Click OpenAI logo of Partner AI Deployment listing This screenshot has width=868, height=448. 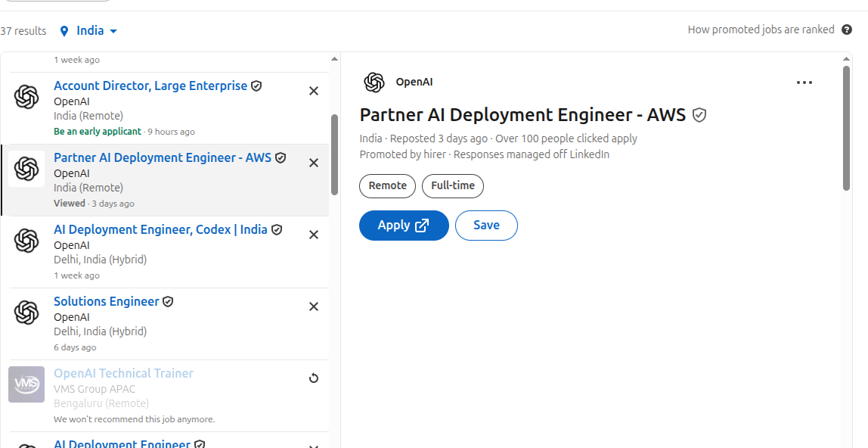26,169
